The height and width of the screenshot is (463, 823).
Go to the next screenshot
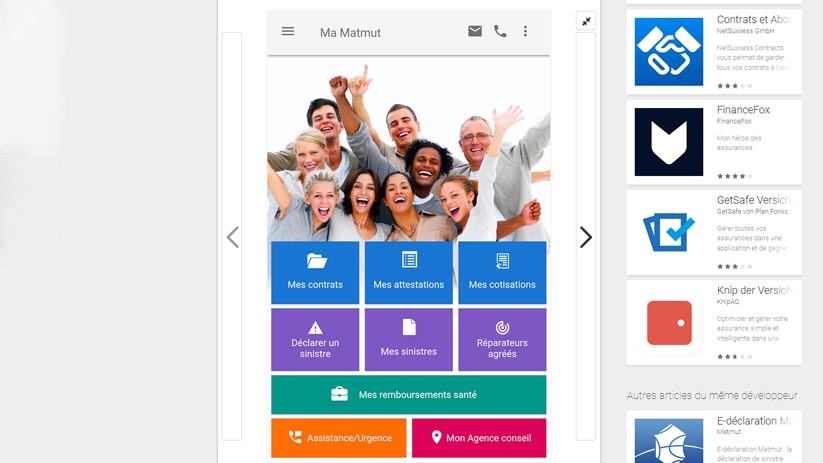click(x=586, y=237)
